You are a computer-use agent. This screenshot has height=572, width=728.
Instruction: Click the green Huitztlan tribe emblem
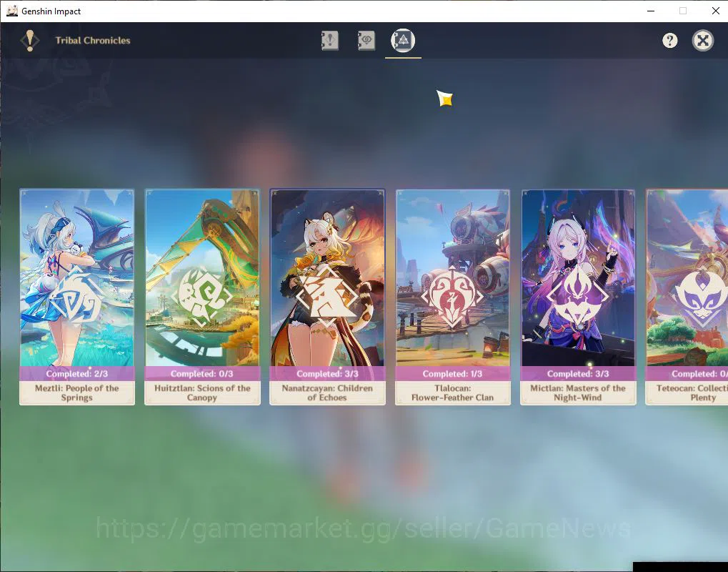(201, 297)
